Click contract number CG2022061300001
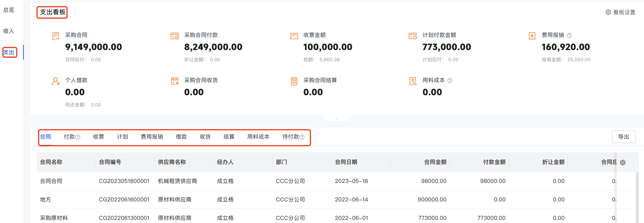This screenshot has width=644, height=223. click(124, 218)
